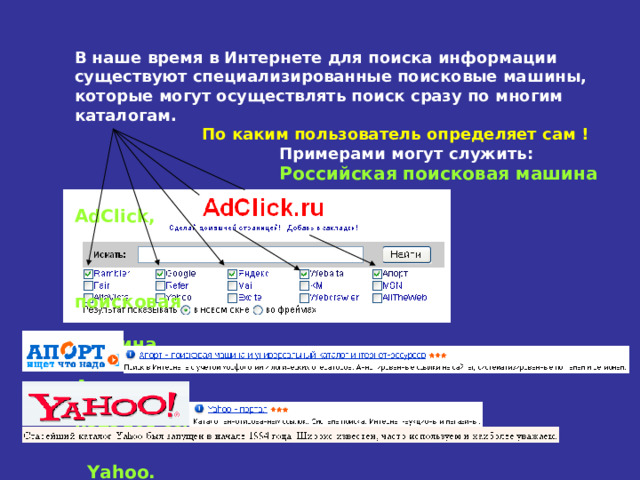Click the 'Примерами могут служить:' text
Screen dimensions: 640x480
tap(407, 154)
